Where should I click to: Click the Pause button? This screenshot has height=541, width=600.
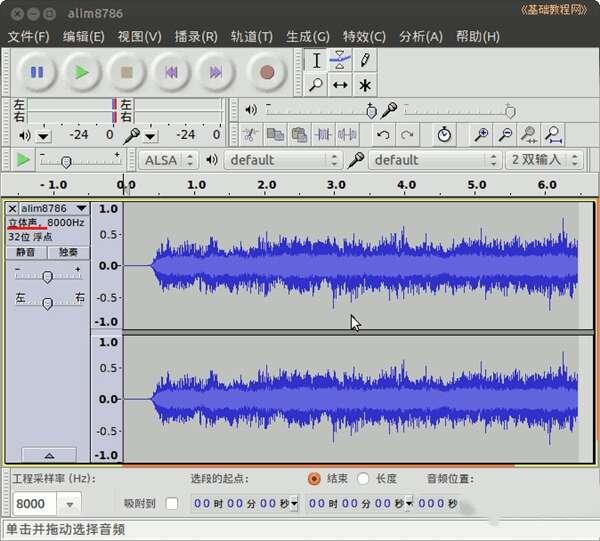(37, 72)
